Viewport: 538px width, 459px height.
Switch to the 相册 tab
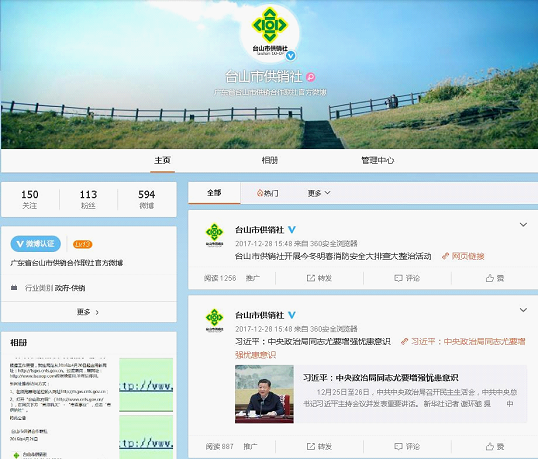(x=270, y=160)
